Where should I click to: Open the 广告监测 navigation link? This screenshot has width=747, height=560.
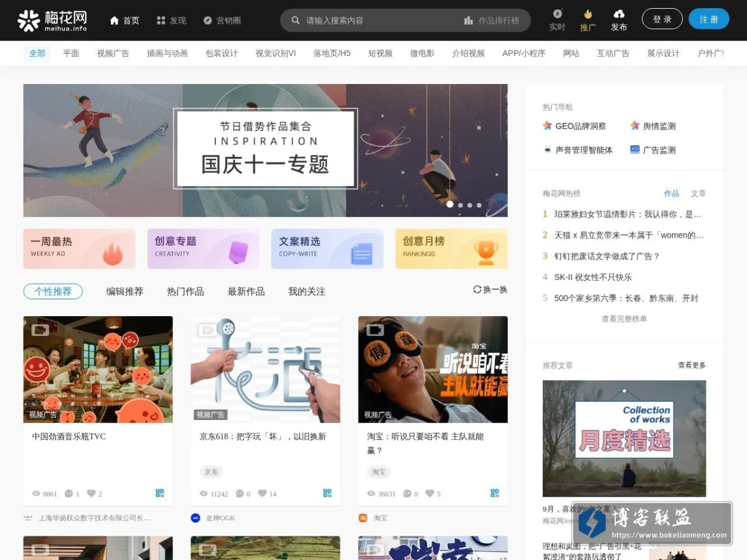[x=652, y=150]
